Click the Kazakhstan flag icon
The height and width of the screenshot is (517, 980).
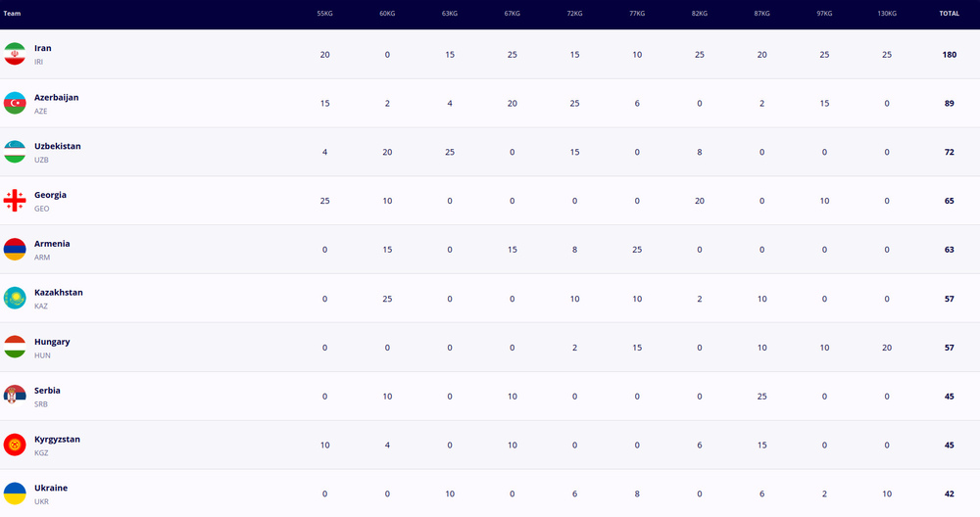15,298
